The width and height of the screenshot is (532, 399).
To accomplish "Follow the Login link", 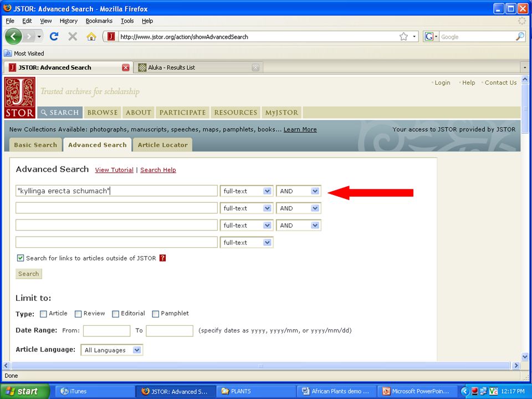I will tap(442, 83).
